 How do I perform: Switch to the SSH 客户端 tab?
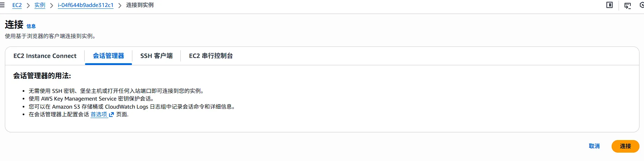point(156,56)
